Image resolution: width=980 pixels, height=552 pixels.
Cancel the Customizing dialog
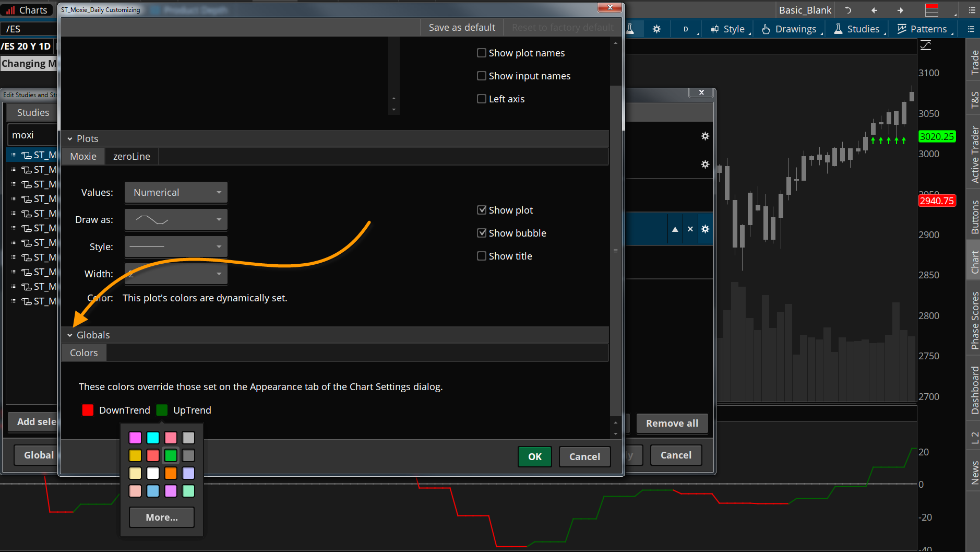[584, 456]
